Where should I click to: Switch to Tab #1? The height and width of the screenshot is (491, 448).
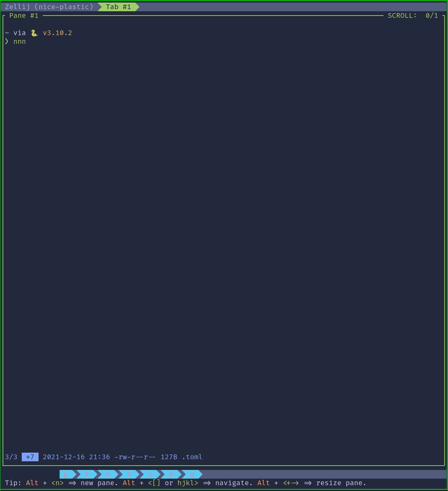click(118, 7)
